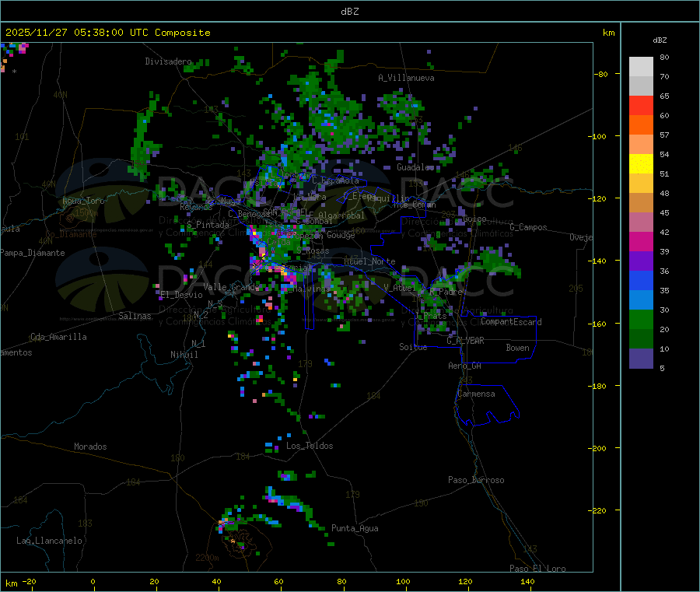Click the Pampa_Diamante label

click(x=32, y=253)
